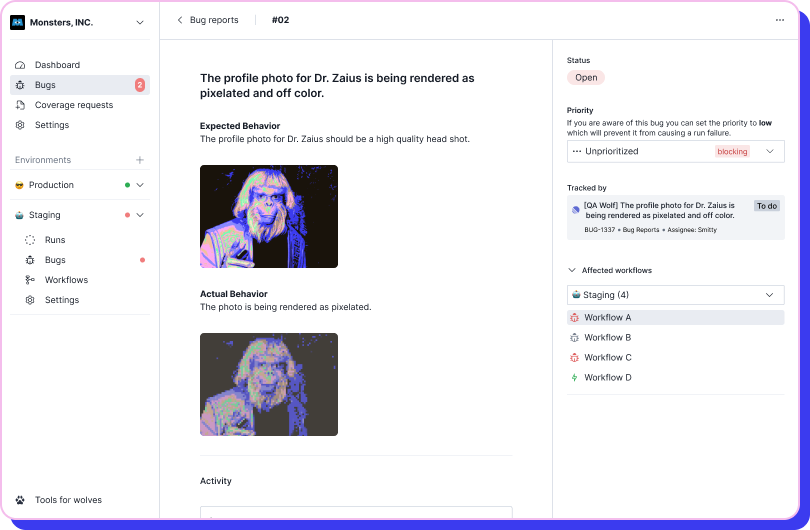
Task: Click the BUG-1337 issue reference text
Action: (600, 230)
